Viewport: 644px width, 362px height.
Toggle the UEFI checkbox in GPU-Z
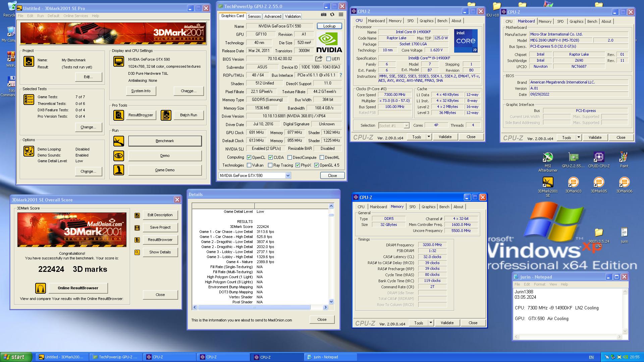pos(329,59)
